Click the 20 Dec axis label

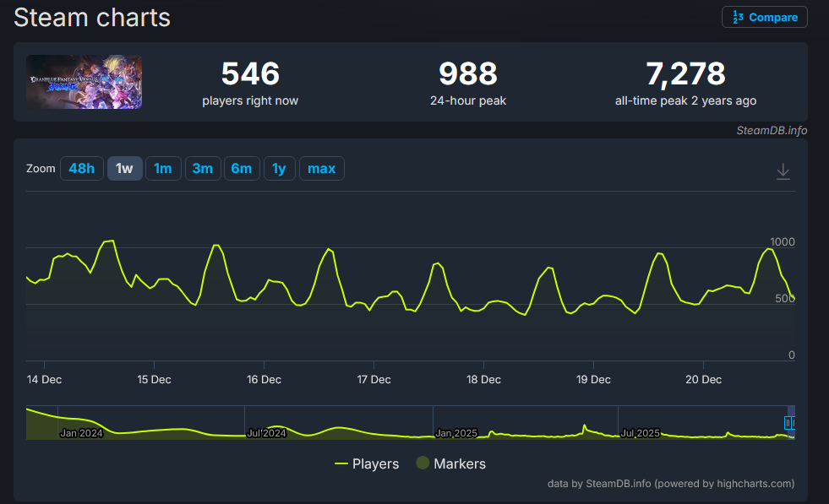click(704, 379)
